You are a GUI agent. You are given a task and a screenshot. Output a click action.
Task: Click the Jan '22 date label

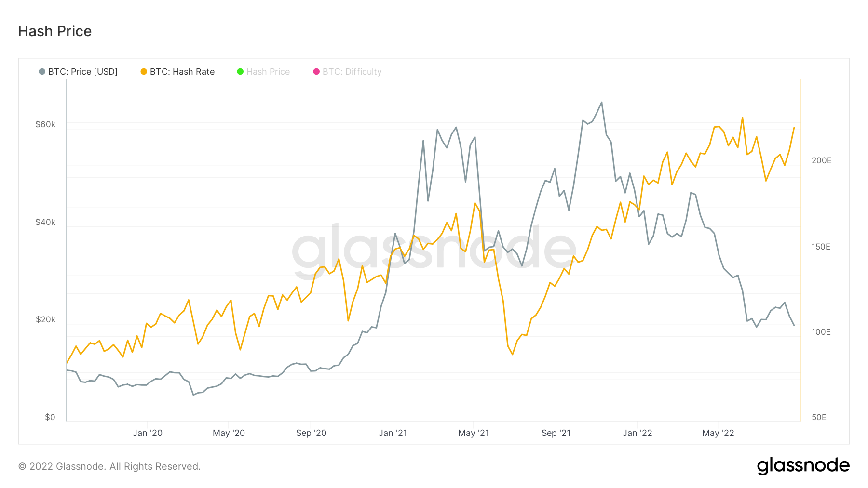[637, 433]
